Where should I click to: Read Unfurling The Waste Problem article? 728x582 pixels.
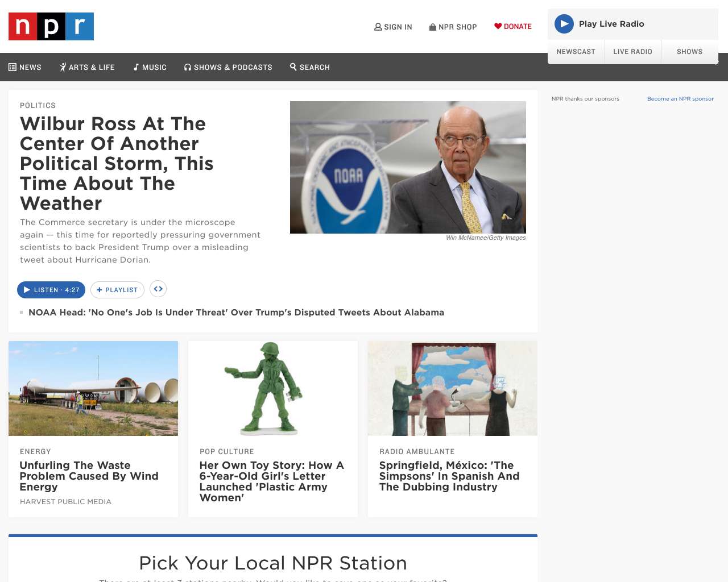pyautogui.click(x=89, y=476)
